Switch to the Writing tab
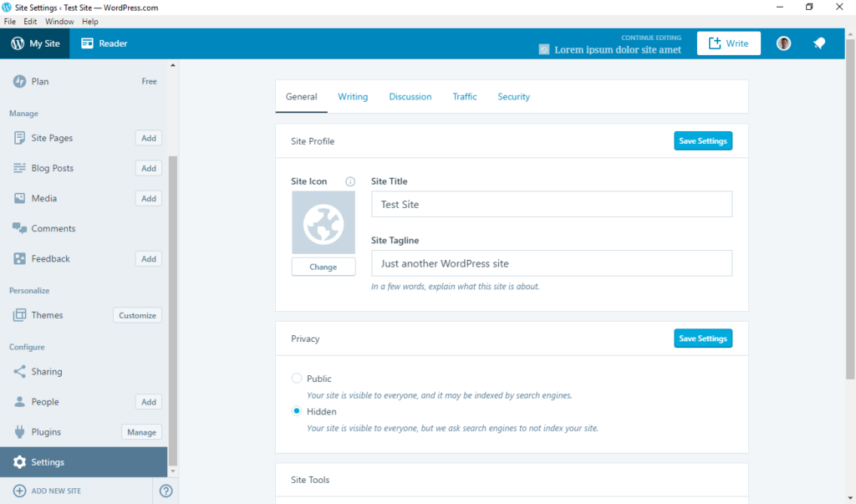This screenshot has height=504, width=856. (x=353, y=96)
